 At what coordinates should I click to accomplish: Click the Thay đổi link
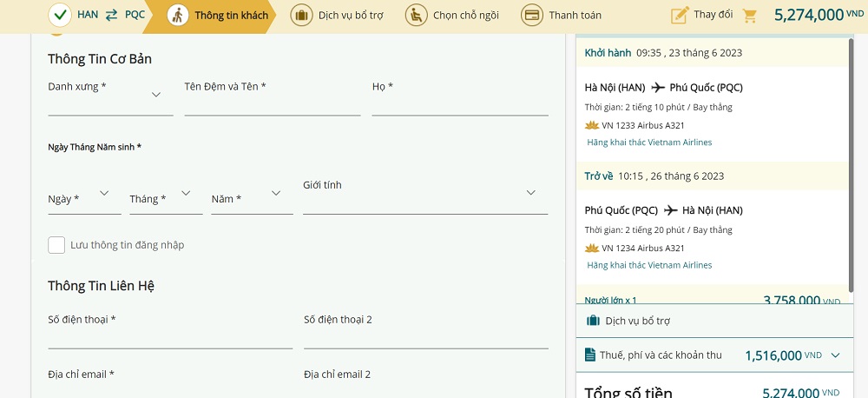[x=713, y=15]
